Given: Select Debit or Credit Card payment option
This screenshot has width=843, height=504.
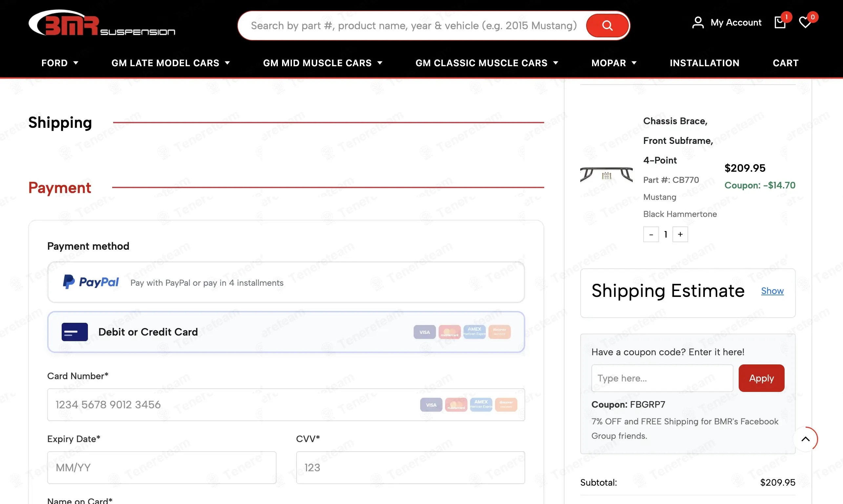Looking at the screenshot, I should tap(286, 332).
